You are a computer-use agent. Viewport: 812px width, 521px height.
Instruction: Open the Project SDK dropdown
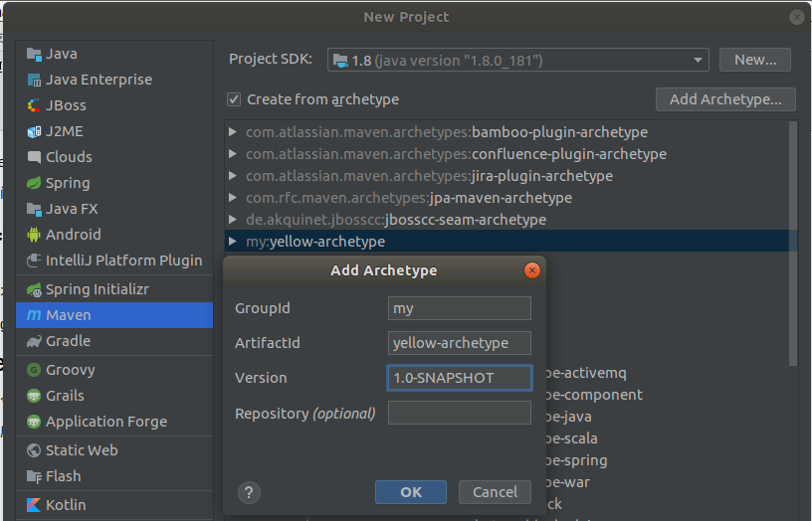[517, 61]
